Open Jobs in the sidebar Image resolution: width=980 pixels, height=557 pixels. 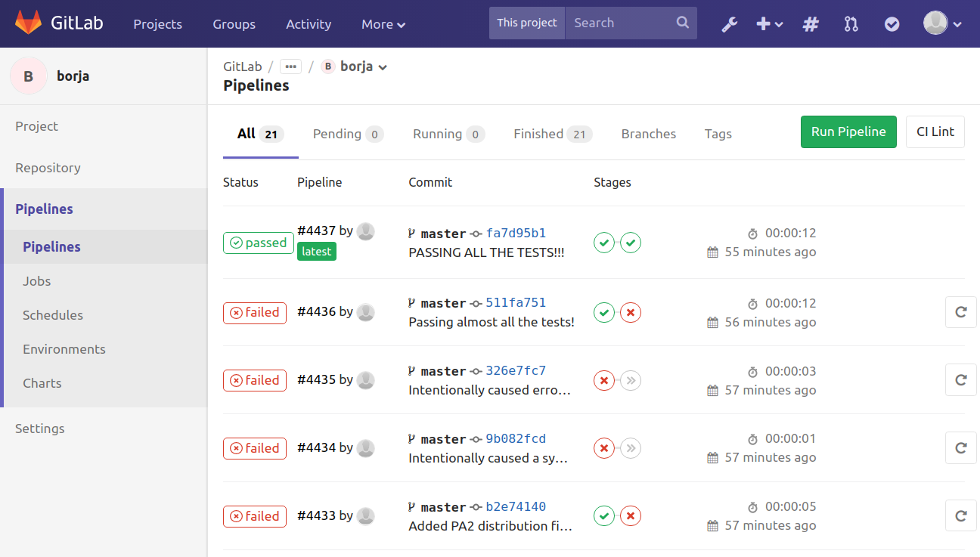tap(37, 281)
